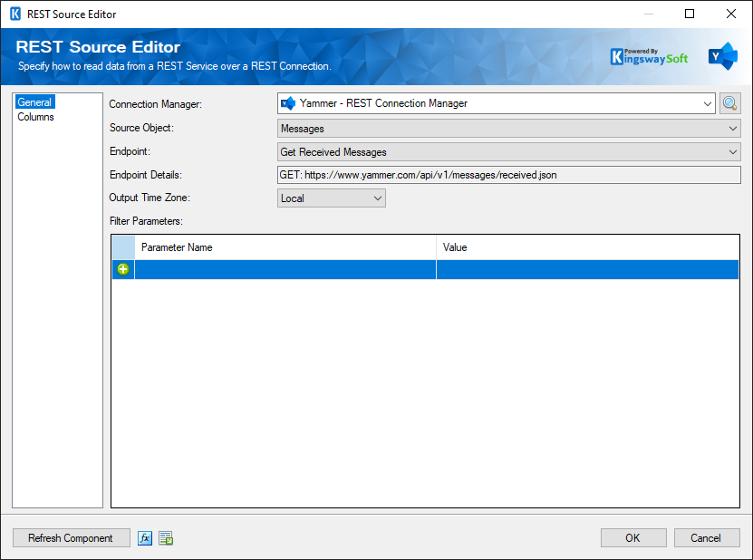
Task: Click the Refresh Component button
Action: 71,538
